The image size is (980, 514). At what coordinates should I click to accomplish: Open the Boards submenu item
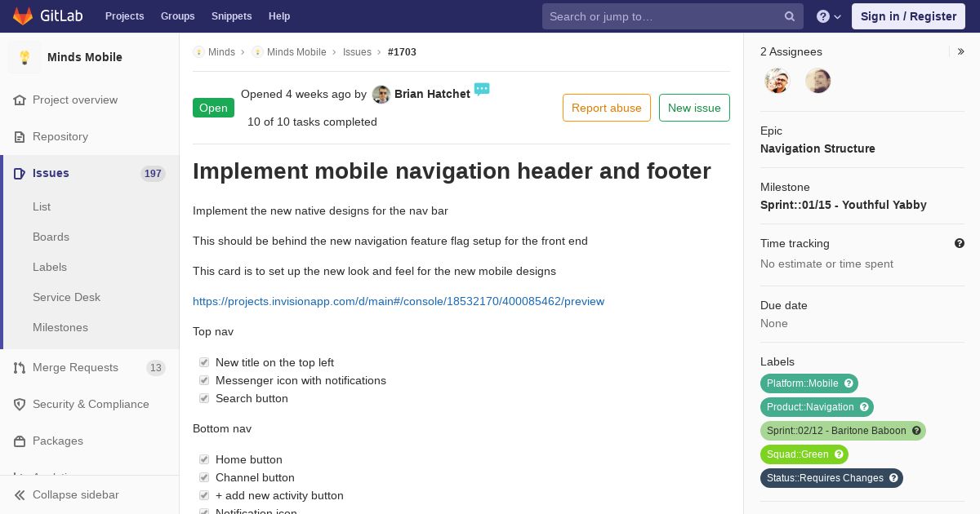pyautogui.click(x=51, y=237)
